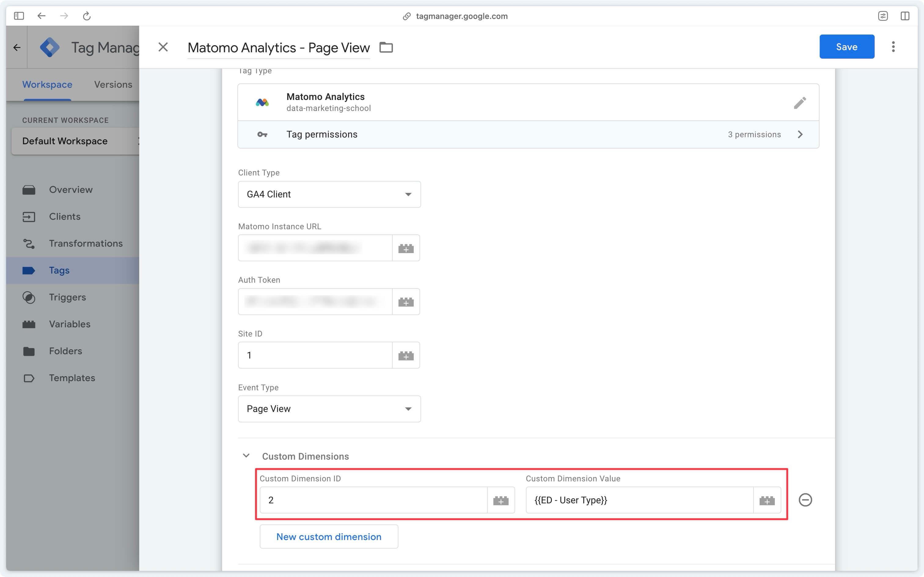Insert variable for Auth Token
924x577 pixels.
(x=406, y=302)
